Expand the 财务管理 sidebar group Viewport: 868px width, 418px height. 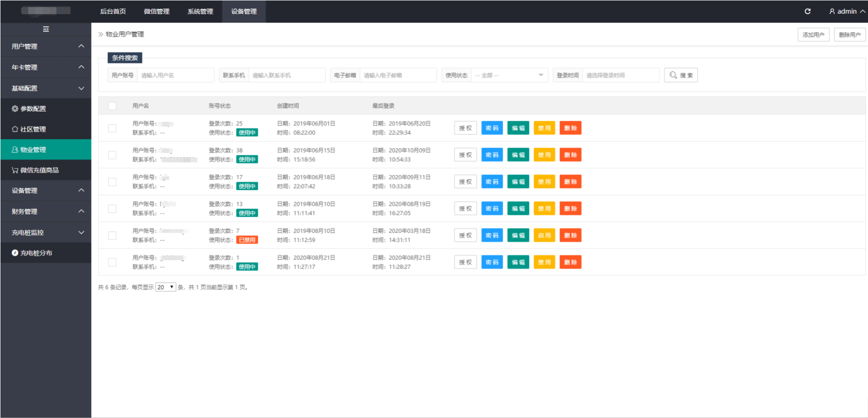point(46,211)
